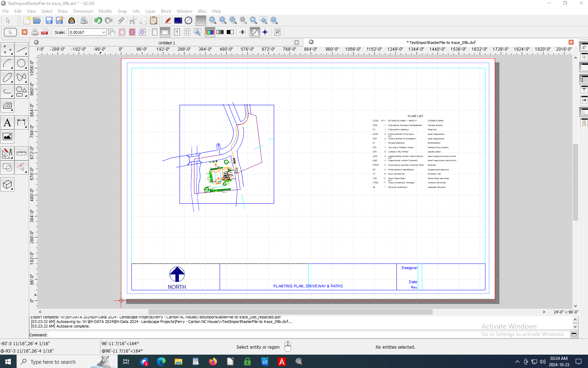Click the PDF export button
Screen dimensions: 588x368
pos(45,32)
